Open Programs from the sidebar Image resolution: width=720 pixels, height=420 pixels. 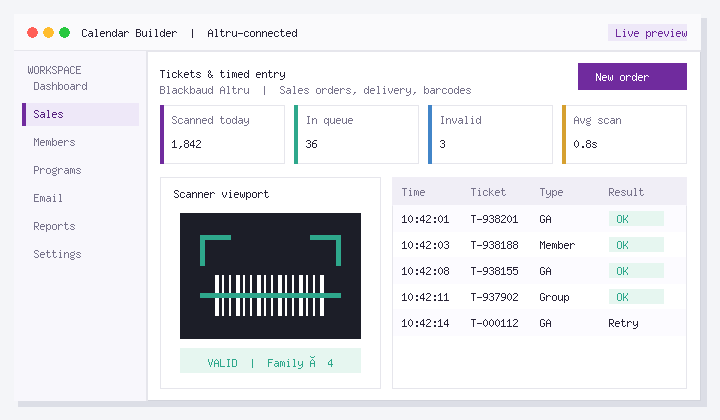click(57, 170)
